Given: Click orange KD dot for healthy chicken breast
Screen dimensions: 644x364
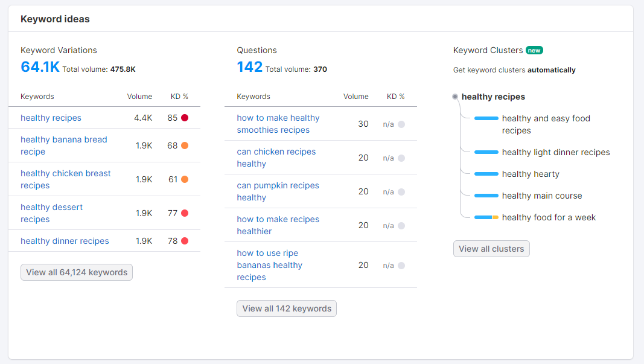Looking at the screenshot, I should (x=185, y=179).
